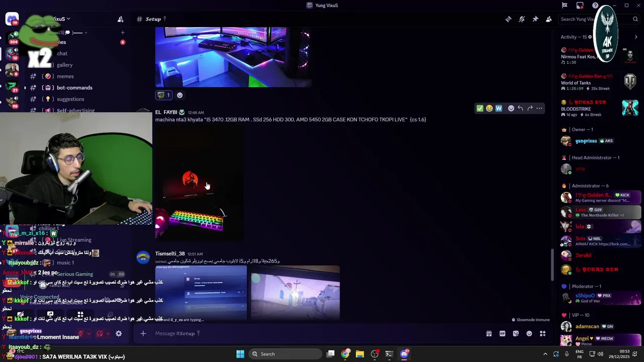644x362 pixels.
Task: Show hidden system tray icons chevron
Action: pyautogui.click(x=545, y=354)
